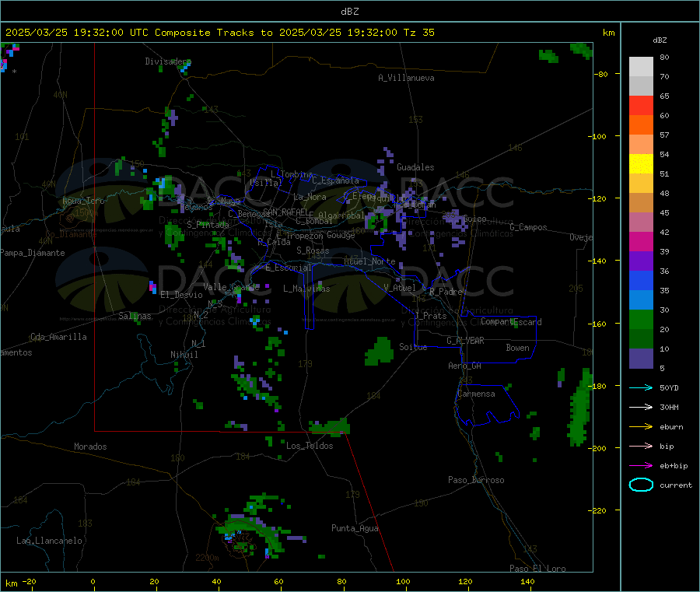Click the 'R_Padre' label
Screen dimensions: 700x592
(x=446, y=292)
